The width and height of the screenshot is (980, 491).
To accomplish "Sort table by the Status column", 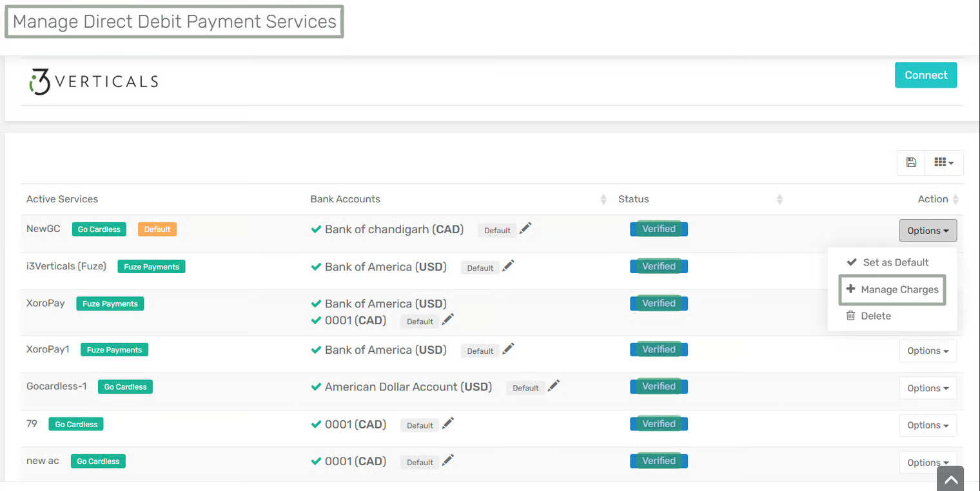I will (x=779, y=199).
